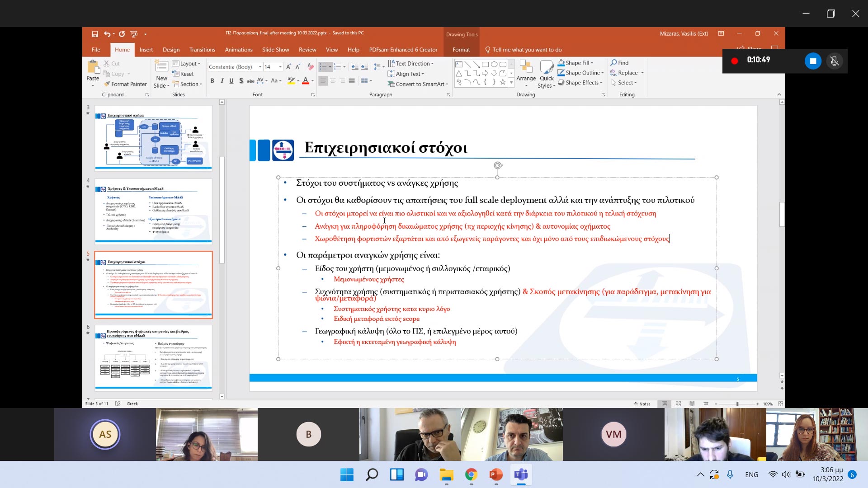This screenshot has width=868, height=488.
Task: Apply yellow text highlight color
Action: [x=291, y=81]
